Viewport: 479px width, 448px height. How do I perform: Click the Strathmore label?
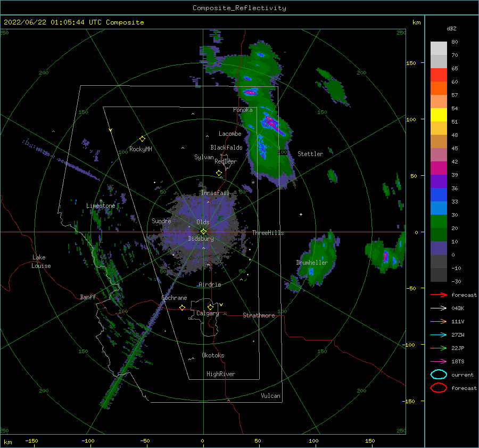259,315
